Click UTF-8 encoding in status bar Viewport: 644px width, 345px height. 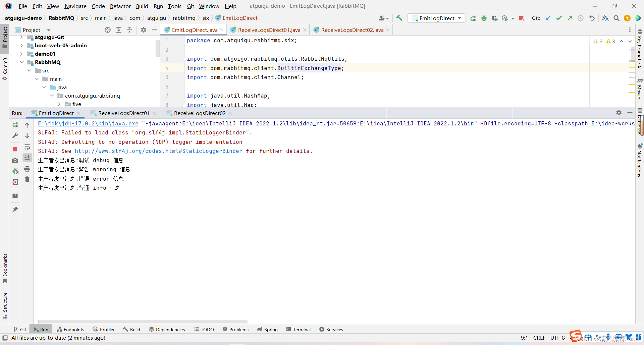(x=557, y=338)
